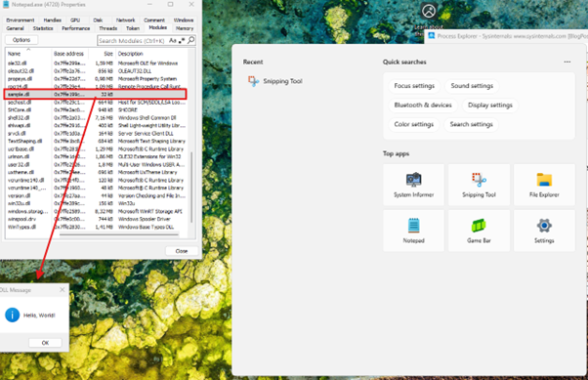Click OK in the DLL Message box
Viewport: 588px width, 380px height.
coord(45,343)
